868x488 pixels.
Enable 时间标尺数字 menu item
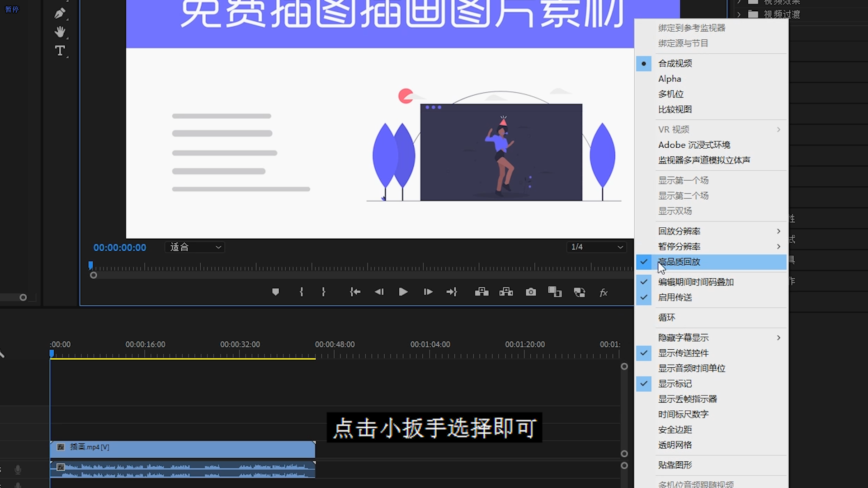pos(712,414)
